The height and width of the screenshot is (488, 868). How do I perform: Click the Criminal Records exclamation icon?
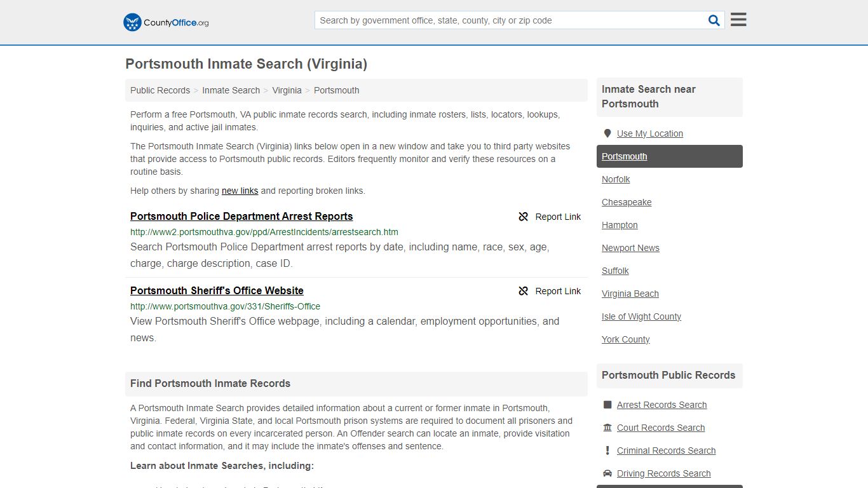pos(607,451)
